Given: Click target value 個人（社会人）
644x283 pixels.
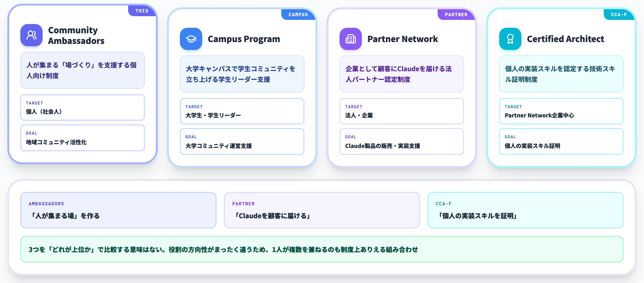Looking at the screenshot, I should 44,112.
